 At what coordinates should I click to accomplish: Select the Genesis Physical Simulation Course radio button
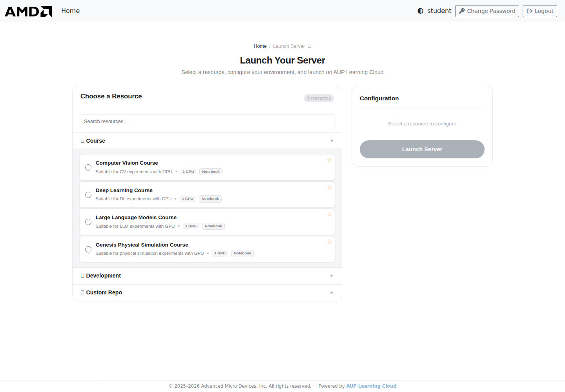(88, 249)
